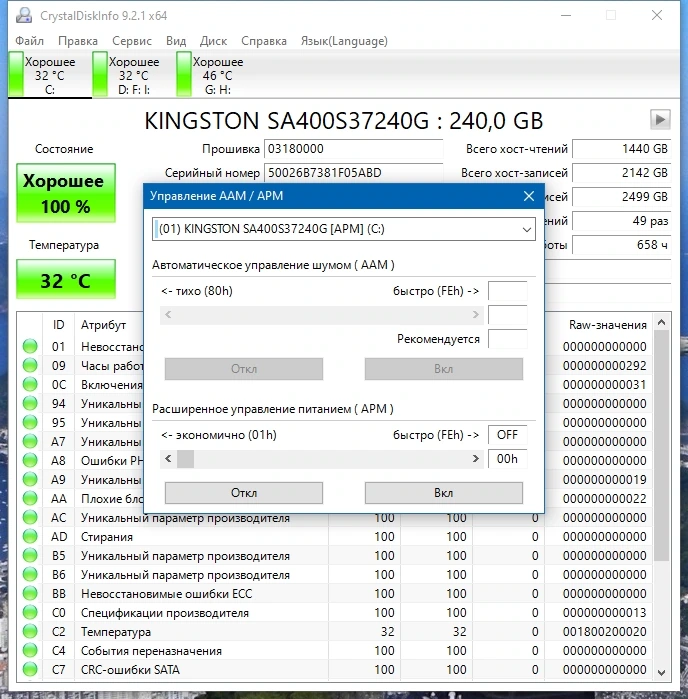Image resolution: width=688 pixels, height=699 pixels.
Task: Click Невосстановимые ошибки ECC row
Action: pos(335,594)
